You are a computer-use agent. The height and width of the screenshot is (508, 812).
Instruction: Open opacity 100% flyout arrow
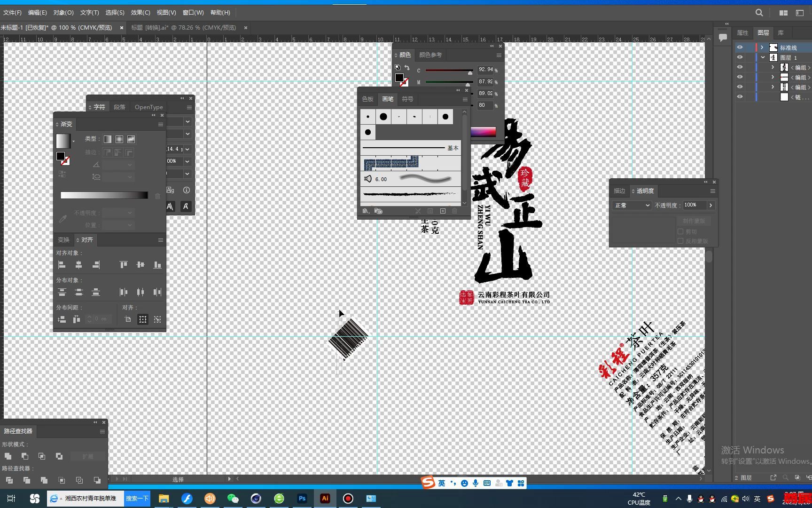coord(710,206)
